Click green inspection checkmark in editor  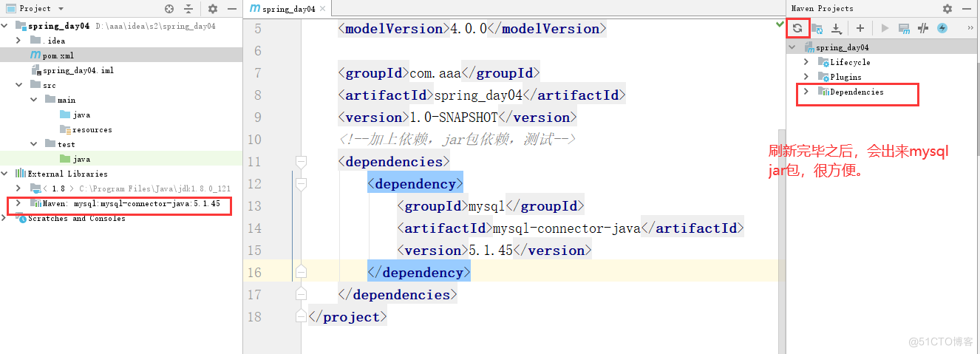[x=780, y=24]
